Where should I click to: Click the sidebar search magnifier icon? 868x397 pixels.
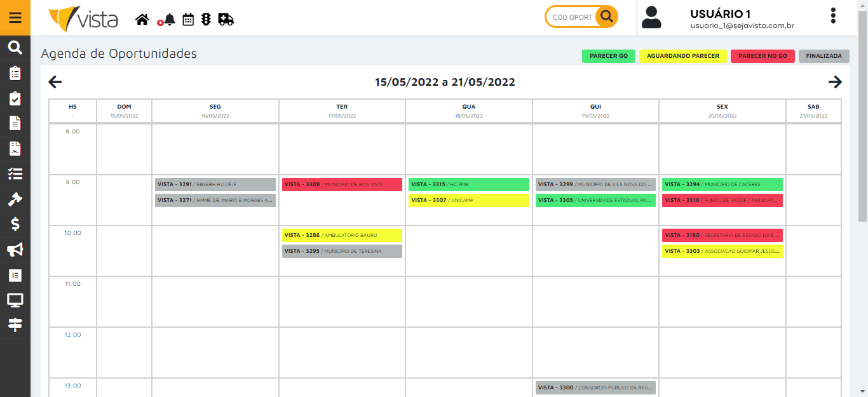click(15, 48)
